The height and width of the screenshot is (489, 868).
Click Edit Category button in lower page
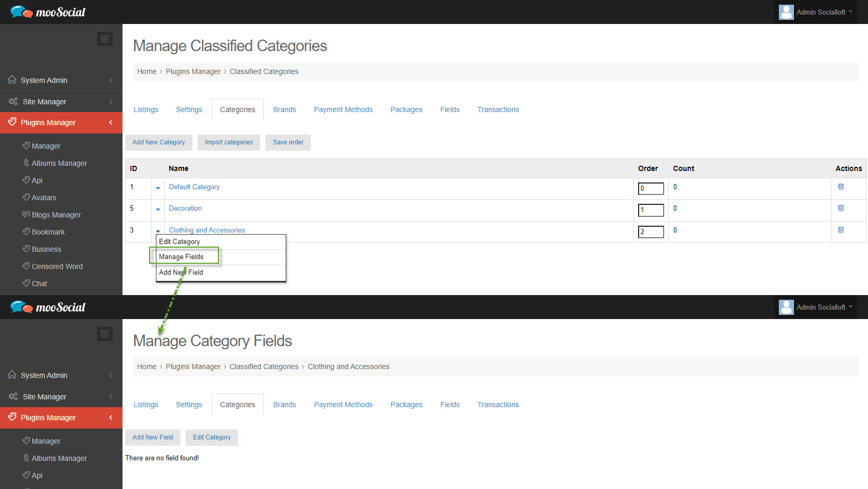click(212, 437)
